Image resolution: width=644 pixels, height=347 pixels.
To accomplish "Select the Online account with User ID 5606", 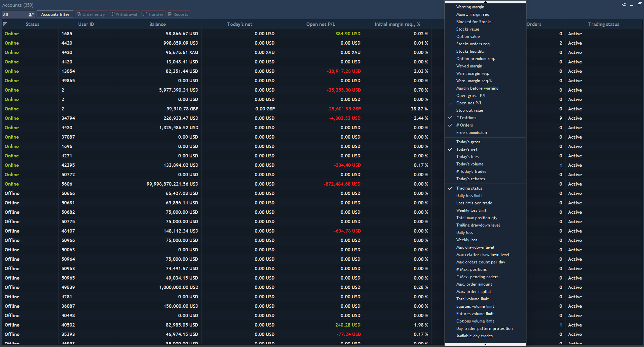I will tap(67, 184).
